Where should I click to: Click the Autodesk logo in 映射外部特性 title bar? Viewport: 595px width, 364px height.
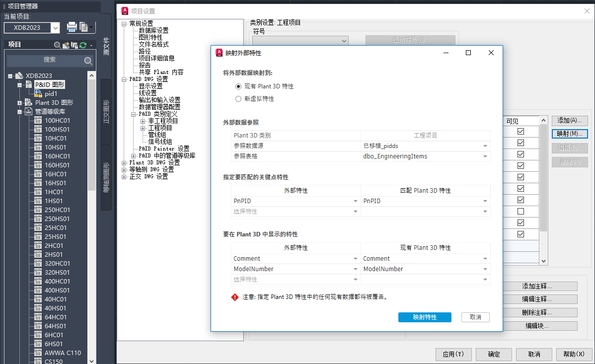219,53
